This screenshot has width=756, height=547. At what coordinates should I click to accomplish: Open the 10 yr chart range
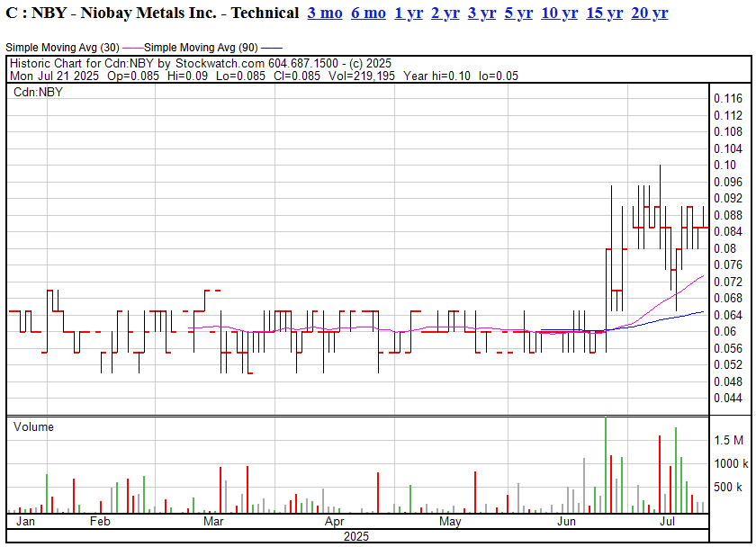559,13
